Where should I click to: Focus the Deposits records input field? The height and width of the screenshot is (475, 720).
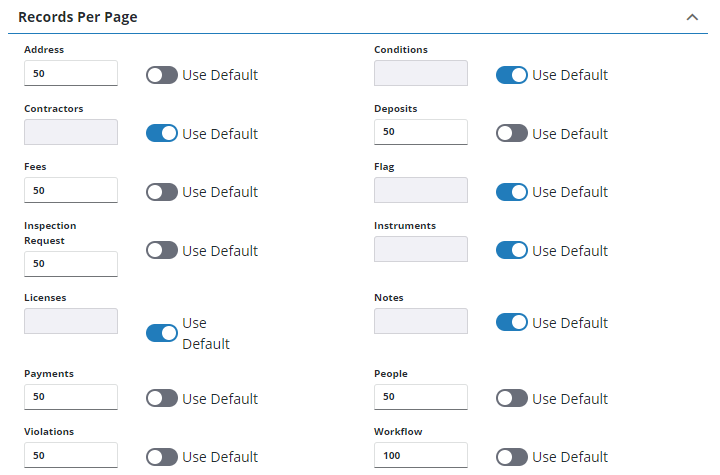pos(420,132)
